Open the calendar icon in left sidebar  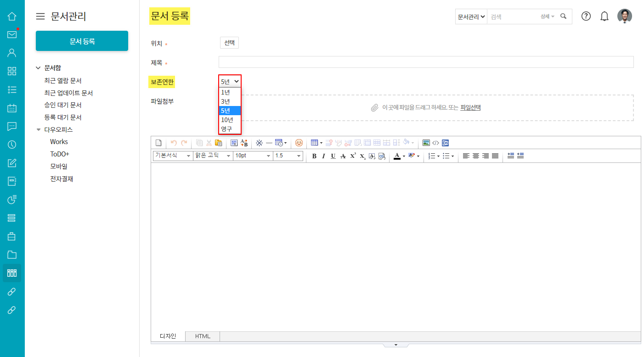12,108
